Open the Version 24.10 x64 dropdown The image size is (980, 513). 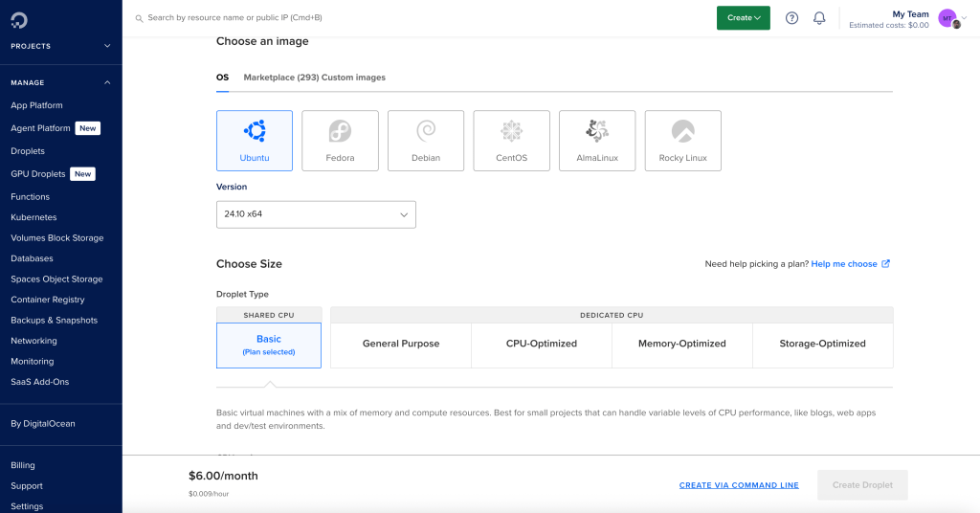(x=316, y=214)
